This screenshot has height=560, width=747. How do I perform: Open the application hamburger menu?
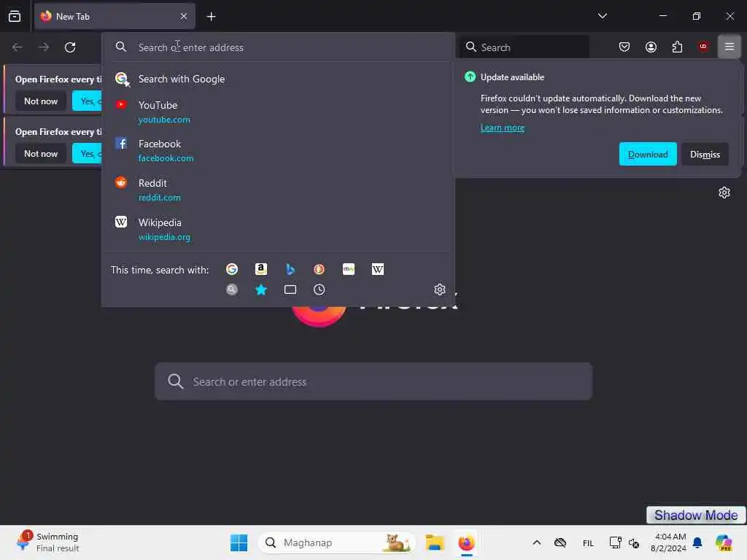(729, 47)
